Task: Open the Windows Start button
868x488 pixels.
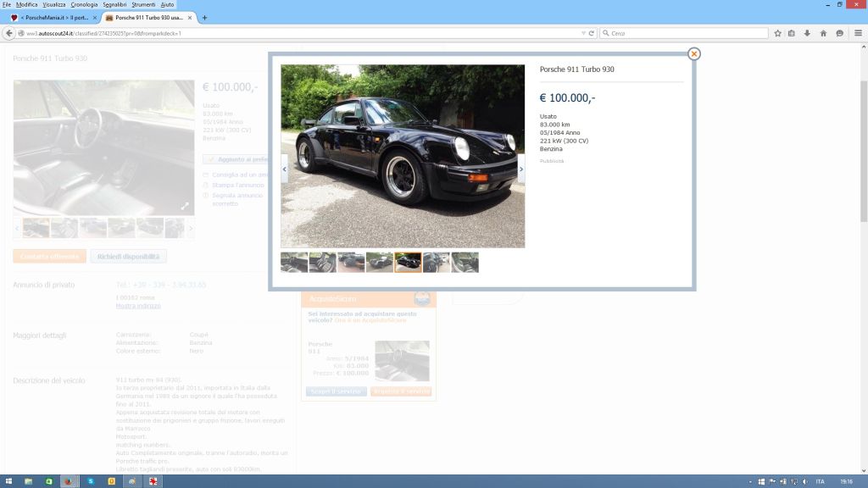Action: click(8, 481)
